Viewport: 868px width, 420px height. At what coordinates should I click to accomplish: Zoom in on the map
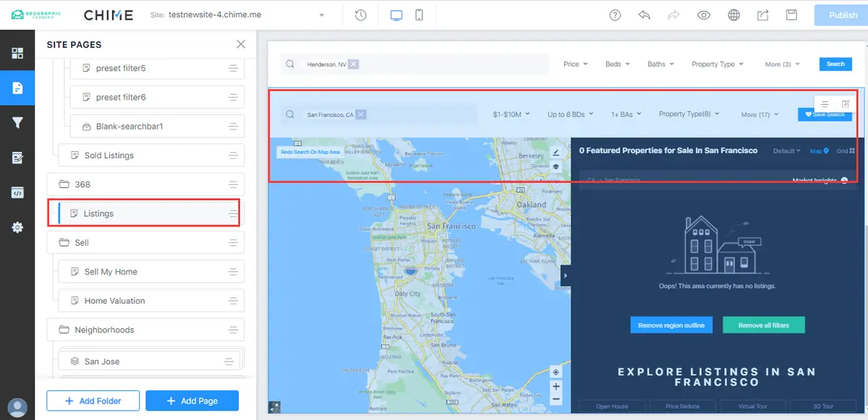coord(556,387)
